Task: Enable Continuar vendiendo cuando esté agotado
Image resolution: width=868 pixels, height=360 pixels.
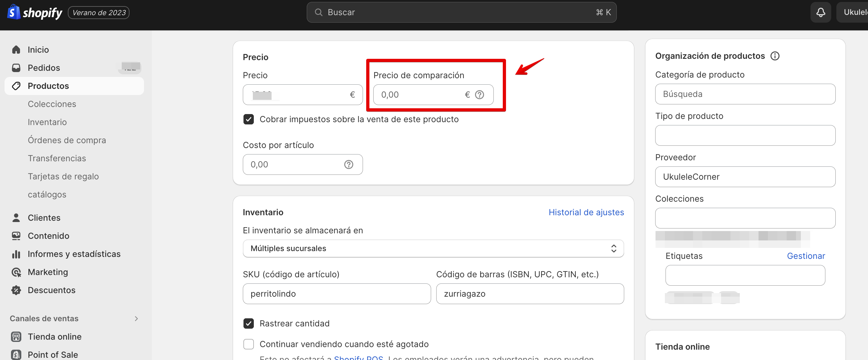Action: point(248,344)
